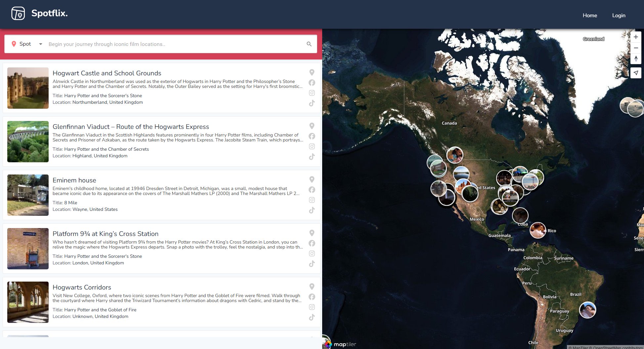Zoom in on the map
644x349 pixels.
636,37
